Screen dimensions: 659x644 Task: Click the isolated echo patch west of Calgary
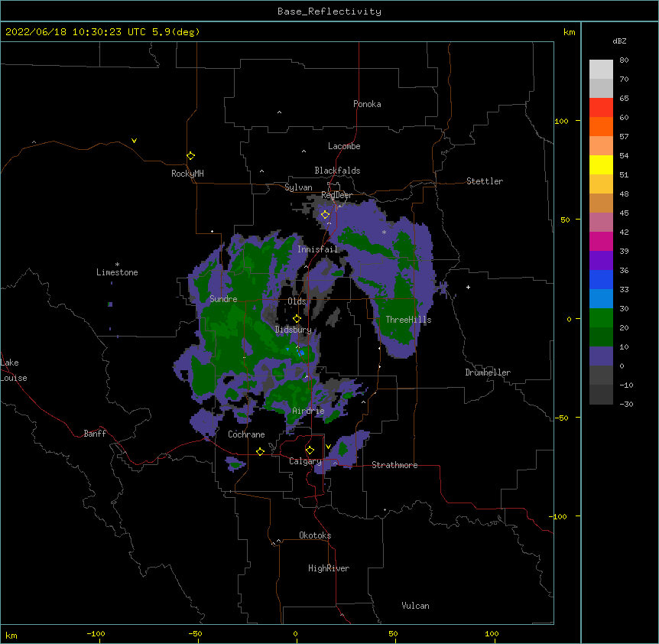pos(235,464)
